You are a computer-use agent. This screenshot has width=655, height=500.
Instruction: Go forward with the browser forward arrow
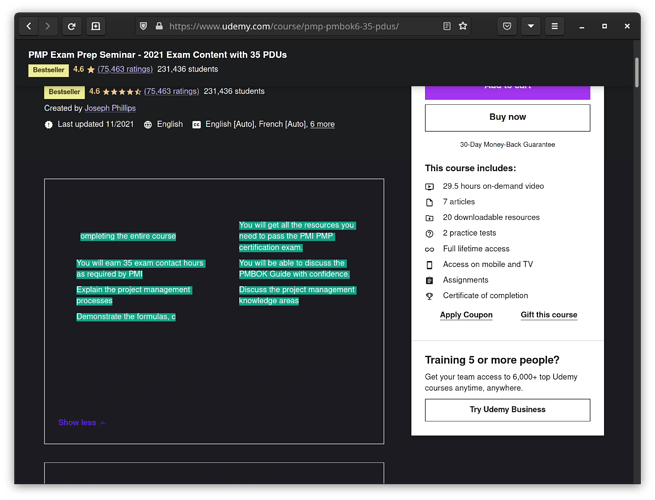pyautogui.click(x=48, y=26)
